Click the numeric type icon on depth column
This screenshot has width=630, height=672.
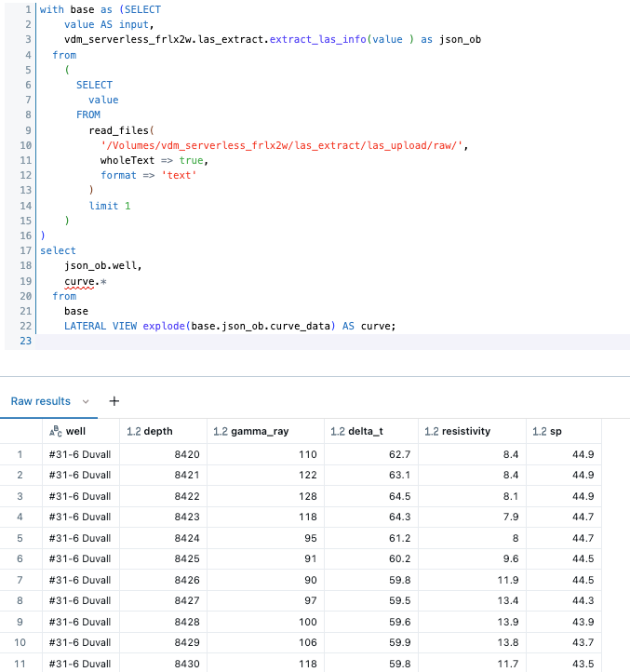click(x=133, y=432)
